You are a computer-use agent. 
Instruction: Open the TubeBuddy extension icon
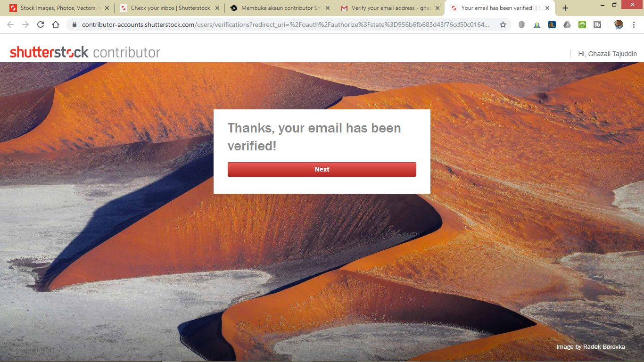(x=597, y=25)
